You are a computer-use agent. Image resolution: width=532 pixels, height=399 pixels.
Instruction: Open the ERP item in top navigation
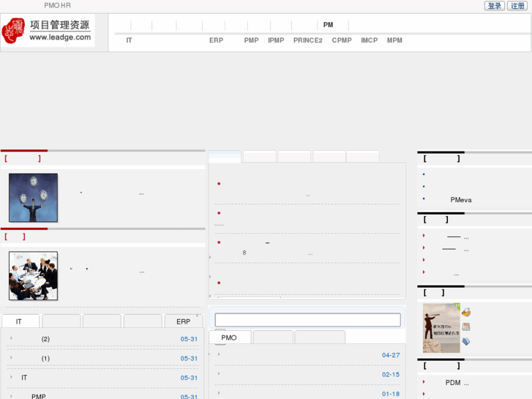point(216,40)
